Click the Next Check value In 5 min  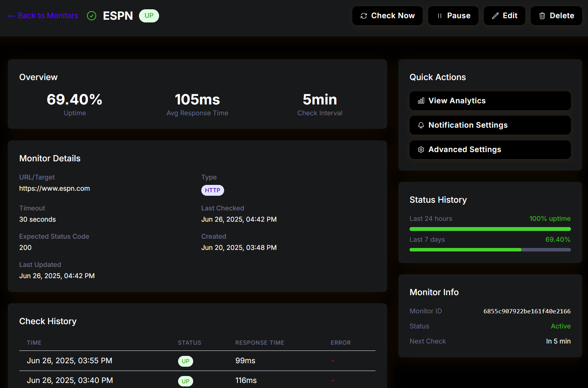(x=558, y=341)
